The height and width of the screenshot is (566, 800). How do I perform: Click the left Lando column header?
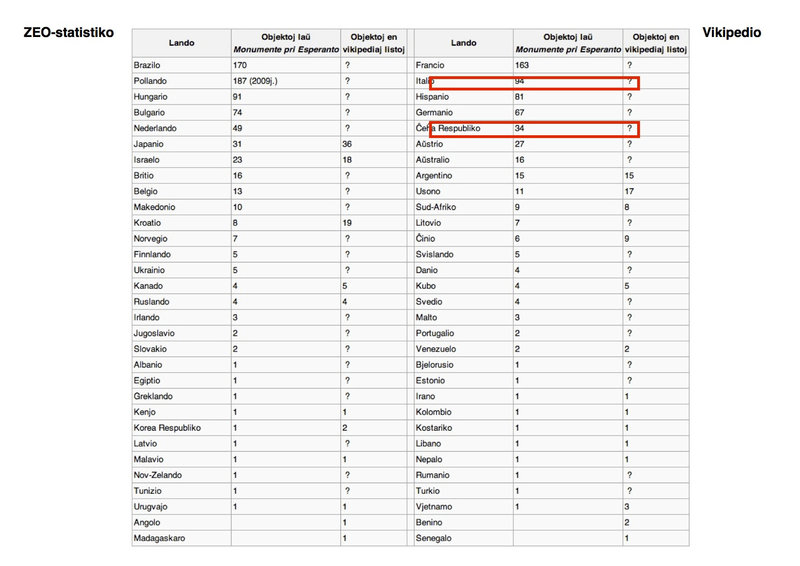pos(182,43)
